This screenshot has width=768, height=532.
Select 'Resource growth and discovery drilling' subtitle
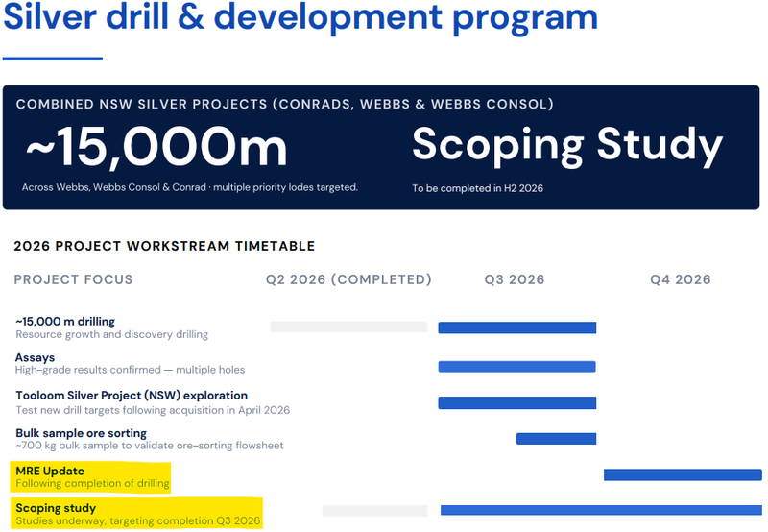[111, 334]
